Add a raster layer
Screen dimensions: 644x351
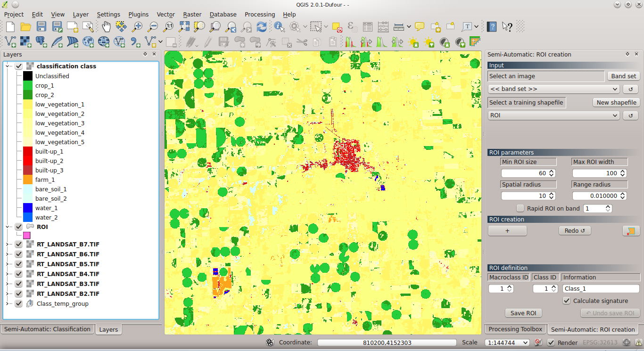(26, 42)
